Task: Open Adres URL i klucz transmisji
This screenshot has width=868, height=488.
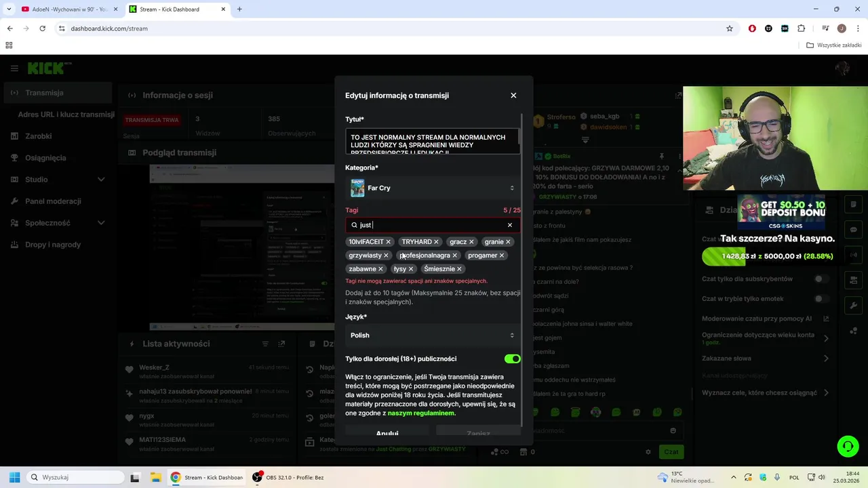Action: pyautogui.click(x=66, y=115)
